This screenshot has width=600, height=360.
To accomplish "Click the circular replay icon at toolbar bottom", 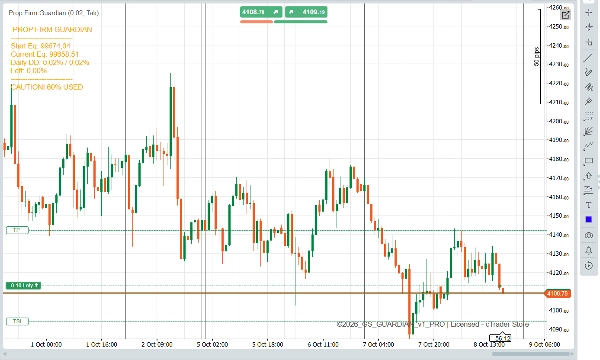I will 589,265.
